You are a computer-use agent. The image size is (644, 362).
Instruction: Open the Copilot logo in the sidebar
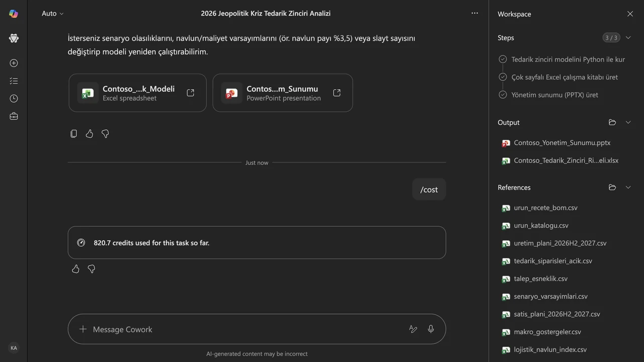14,14
